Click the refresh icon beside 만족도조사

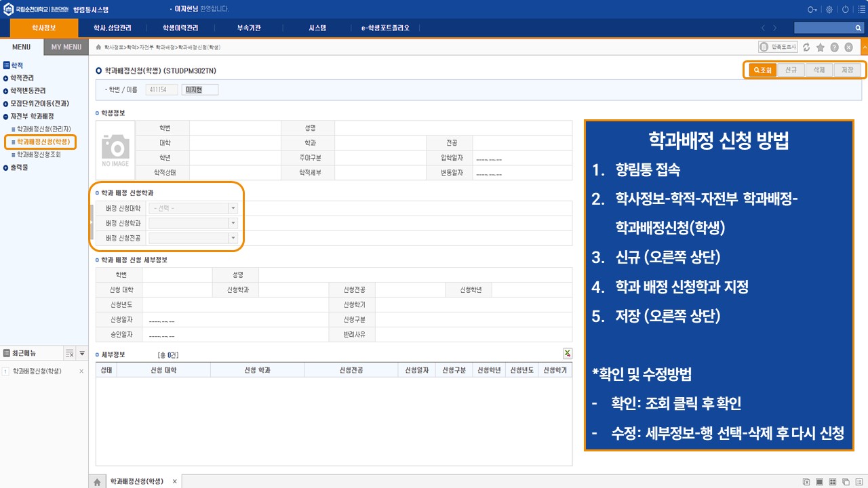tap(806, 47)
